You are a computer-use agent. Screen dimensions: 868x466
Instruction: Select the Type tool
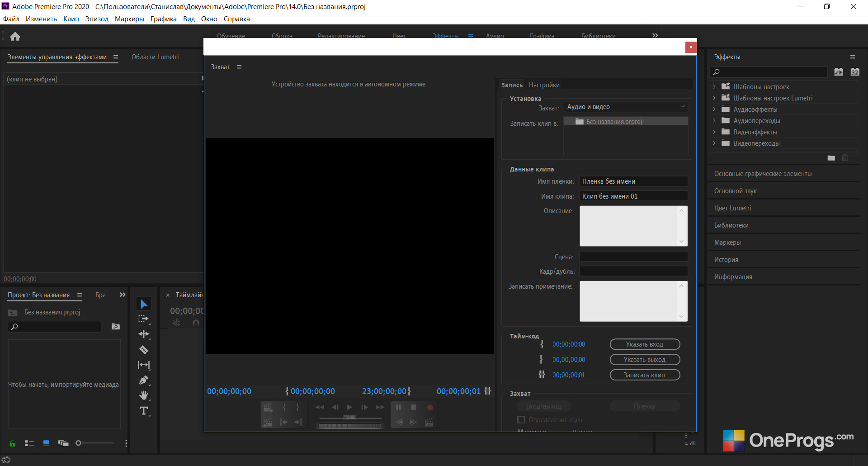point(144,411)
